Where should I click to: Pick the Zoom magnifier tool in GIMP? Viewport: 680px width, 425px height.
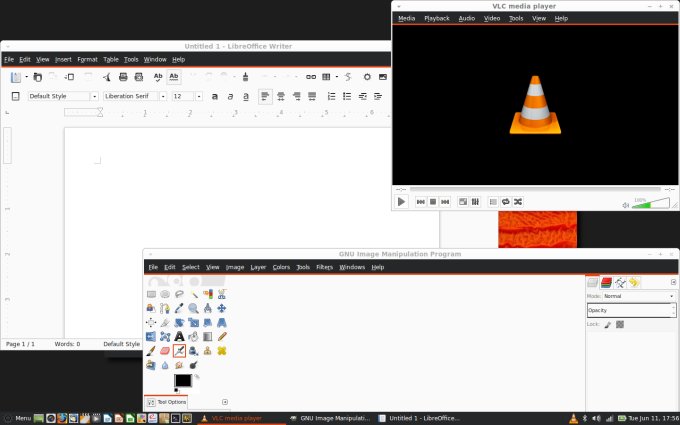pyautogui.click(x=193, y=309)
